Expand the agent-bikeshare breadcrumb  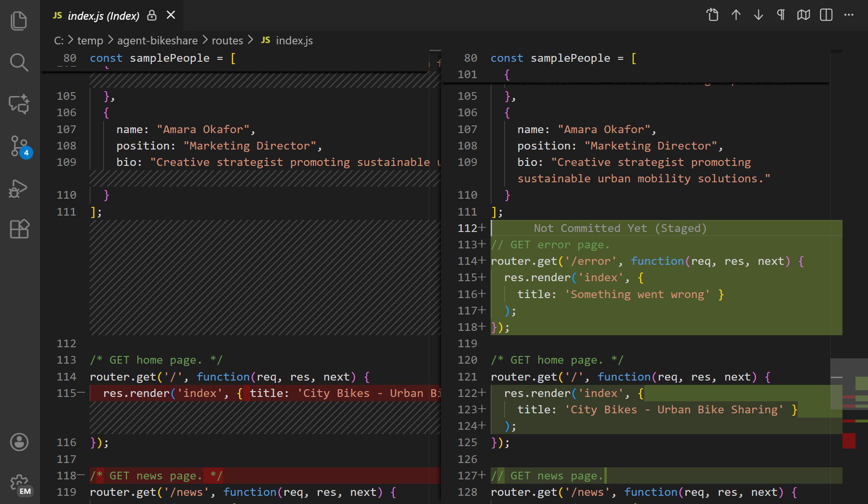[x=158, y=41]
